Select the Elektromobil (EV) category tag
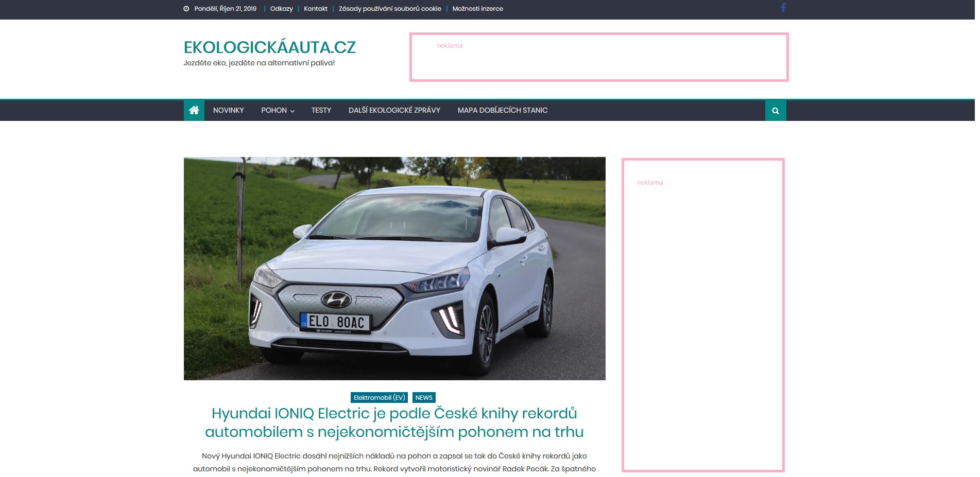980x477 pixels. (379, 397)
